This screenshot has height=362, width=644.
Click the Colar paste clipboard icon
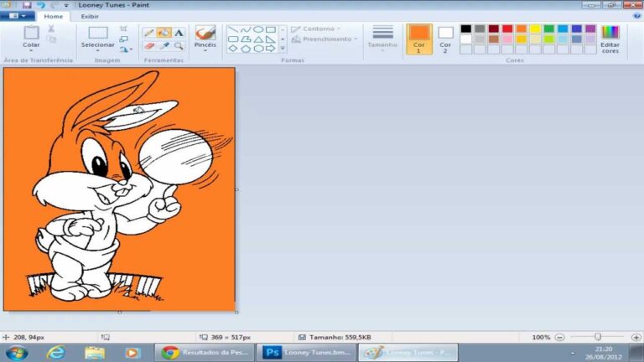(31, 33)
